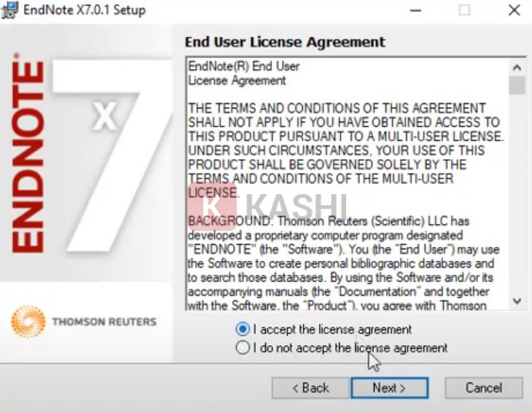Viewport: 532px width, 412px height.
Task: Cancel the EndNote installation
Action: pyautogui.click(x=484, y=387)
